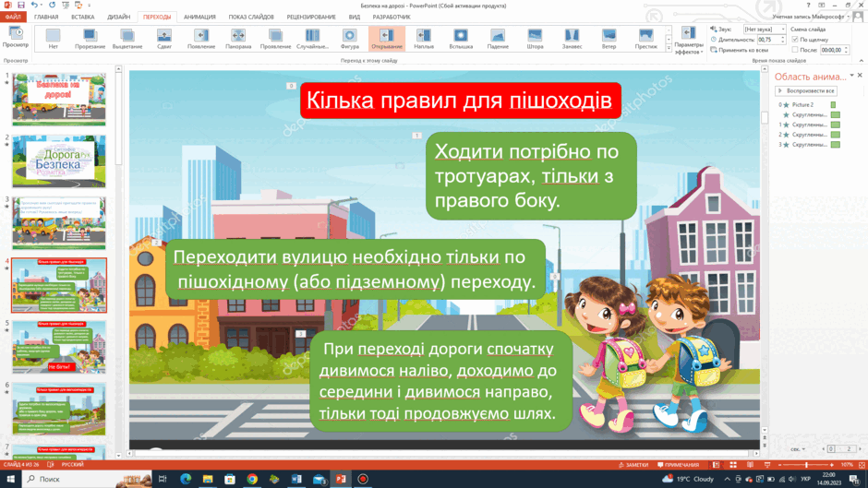Select the Занавес transition

click(x=572, y=39)
